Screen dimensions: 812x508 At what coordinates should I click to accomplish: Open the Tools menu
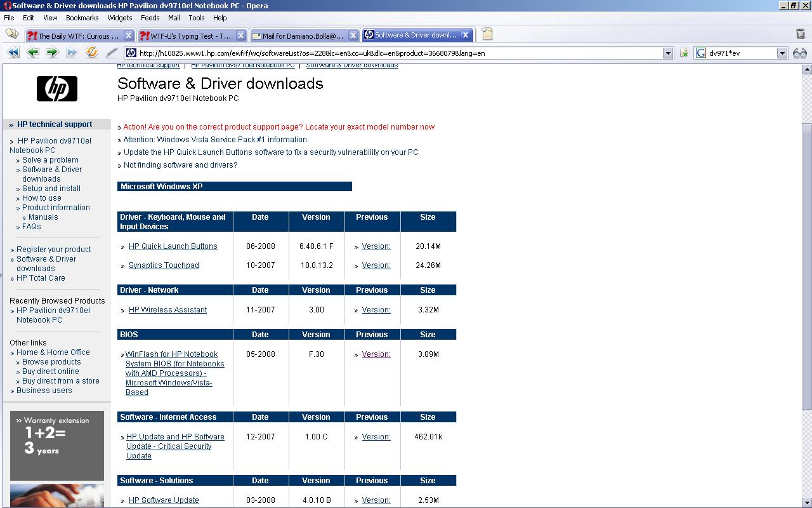(x=196, y=18)
